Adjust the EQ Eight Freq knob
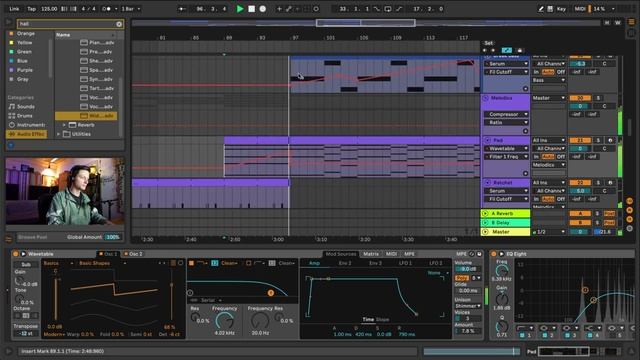Viewport: 640px width, 360px height. click(x=502, y=271)
